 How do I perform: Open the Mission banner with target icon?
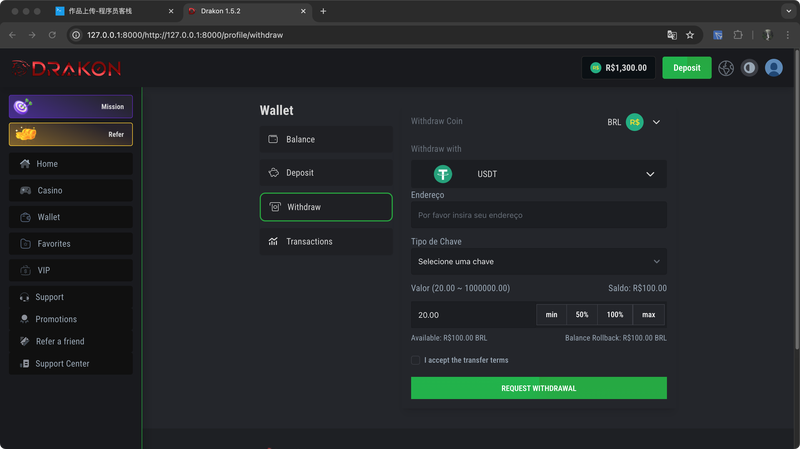click(x=71, y=106)
